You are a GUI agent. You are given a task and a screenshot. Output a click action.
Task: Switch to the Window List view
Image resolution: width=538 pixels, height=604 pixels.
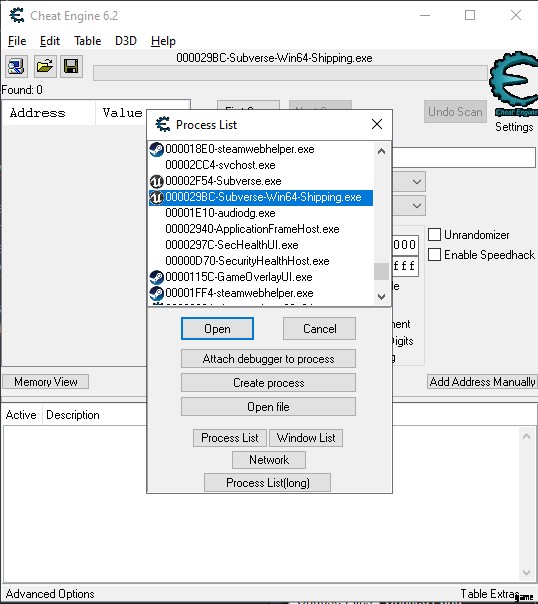[x=306, y=438]
